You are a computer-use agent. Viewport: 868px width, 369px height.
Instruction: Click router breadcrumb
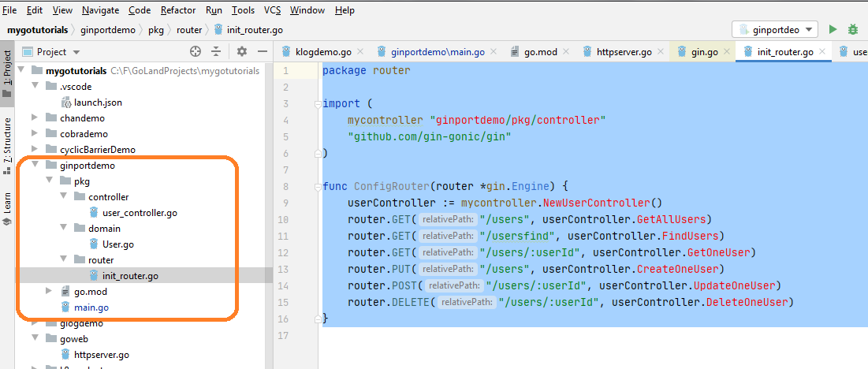click(189, 30)
